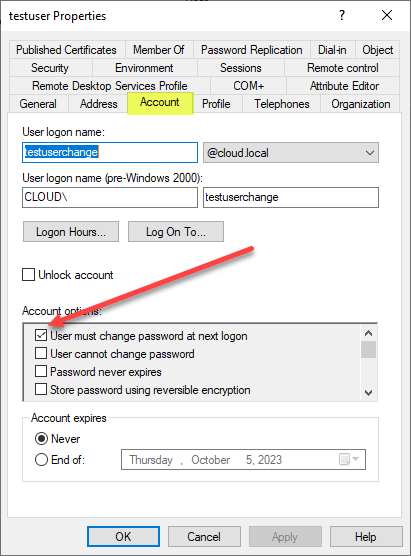The image size is (411, 556).
Task: Click the help question mark icon
Action: 341,15
